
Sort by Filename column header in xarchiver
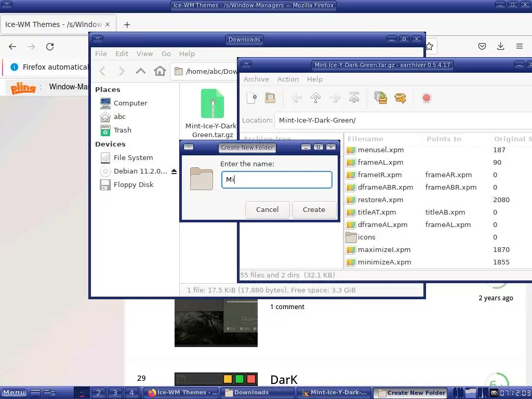365,139
